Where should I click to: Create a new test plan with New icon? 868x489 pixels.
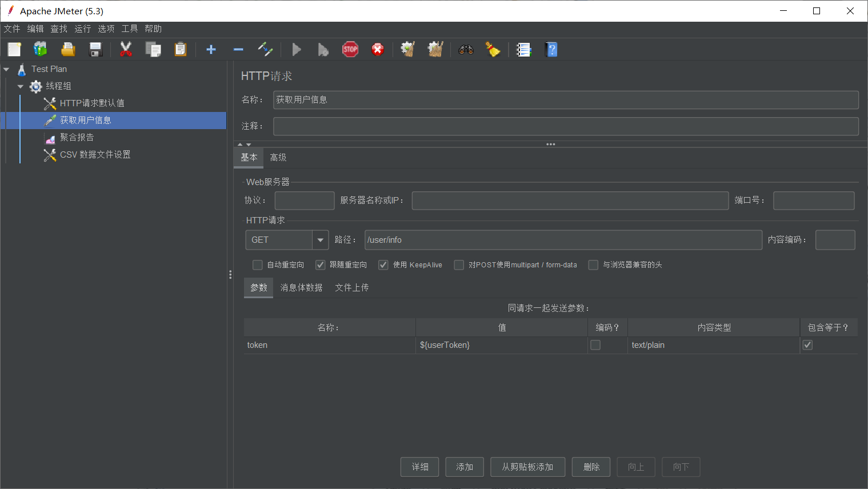point(14,50)
